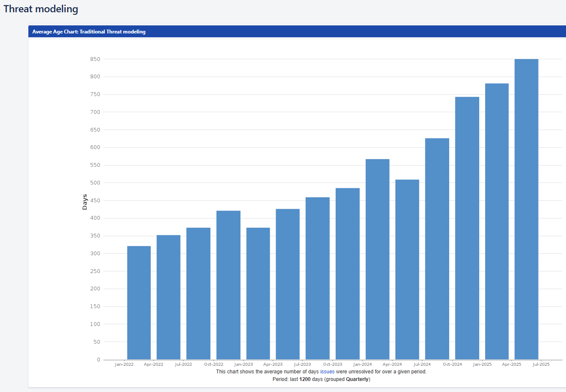This screenshot has width=566, height=392.
Task: Click the Days y-axis title
Action: (85, 202)
